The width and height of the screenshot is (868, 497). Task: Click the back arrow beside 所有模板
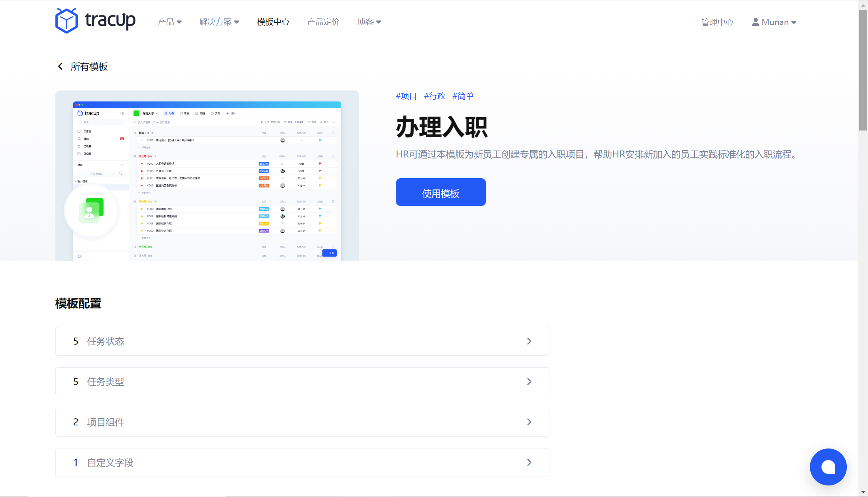coord(60,67)
